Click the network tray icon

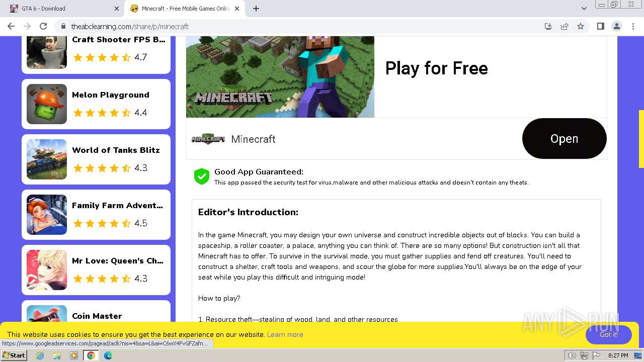[x=584, y=355]
